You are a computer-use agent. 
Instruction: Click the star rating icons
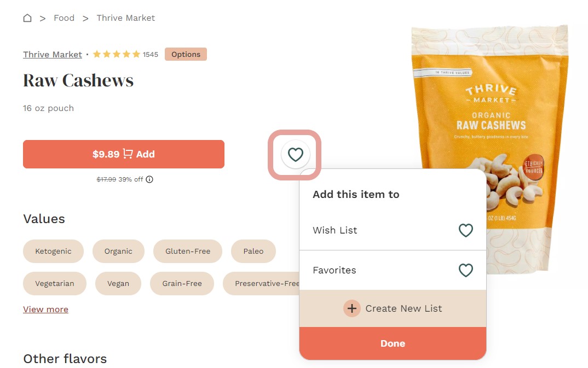(x=117, y=55)
